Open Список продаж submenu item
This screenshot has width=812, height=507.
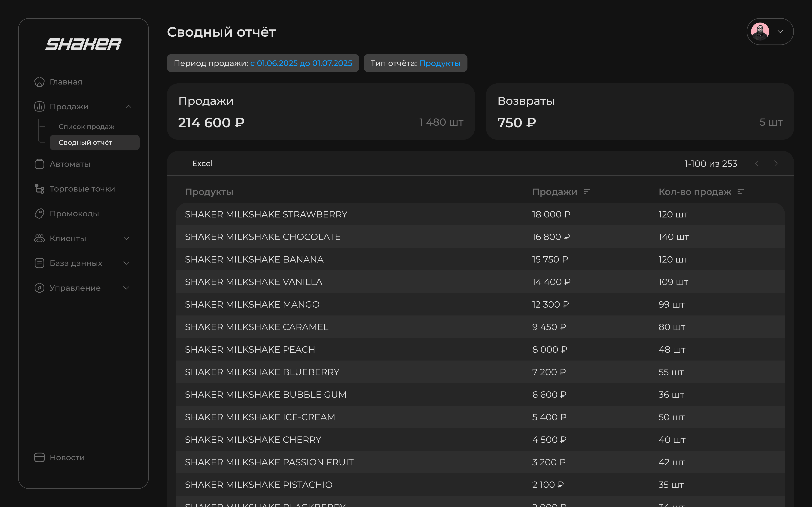point(87,127)
